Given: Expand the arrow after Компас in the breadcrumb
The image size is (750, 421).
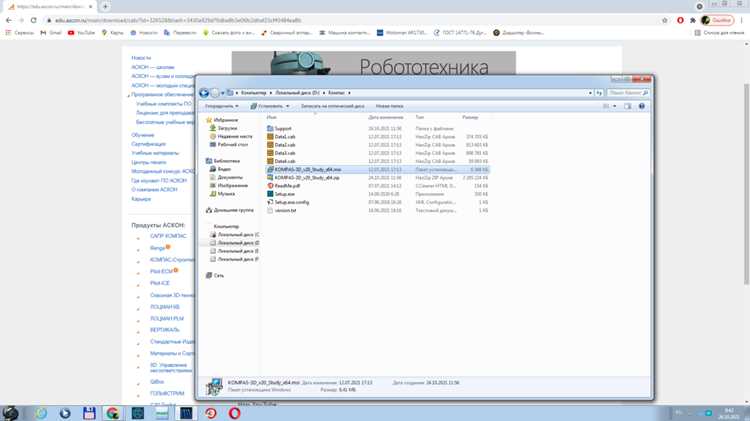Looking at the screenshot, I should [349, 93].
